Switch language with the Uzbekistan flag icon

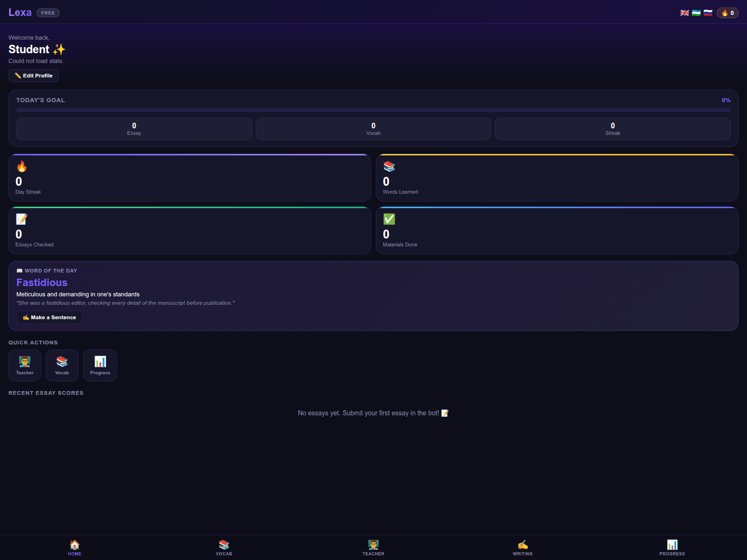(x=696, y=13)
